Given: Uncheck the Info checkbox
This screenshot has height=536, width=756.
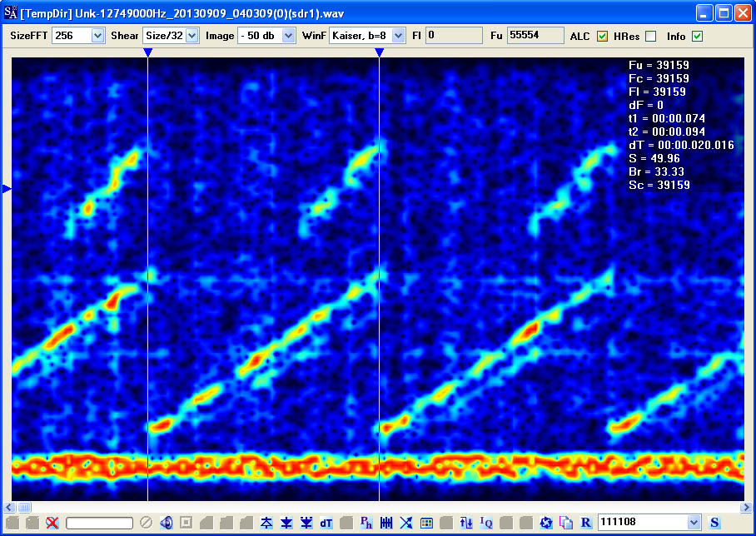Looking at the screenshot, I should (x=697, y=36).
